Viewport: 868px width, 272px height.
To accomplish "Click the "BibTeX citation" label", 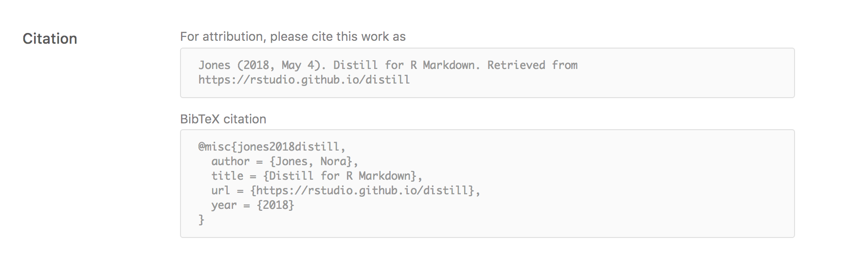I will point(223,119).
